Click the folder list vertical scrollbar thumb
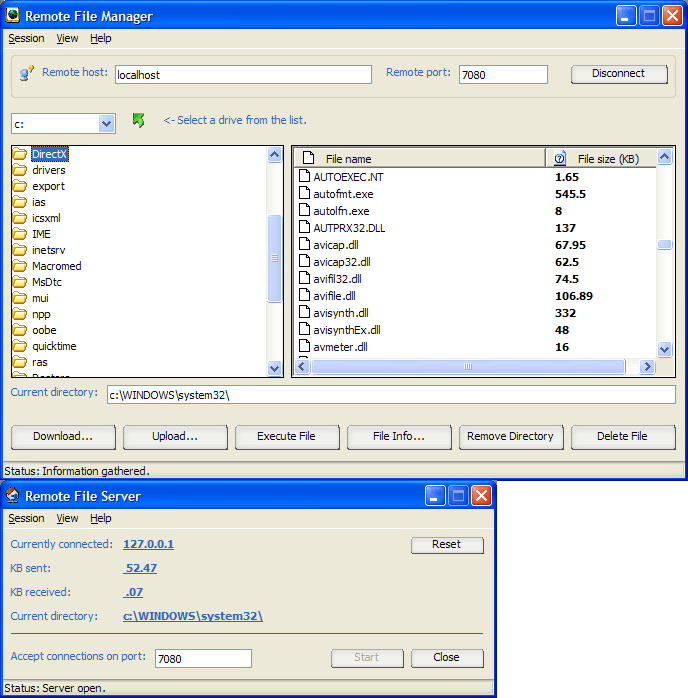Viewport: 688px width, 698px height. point(275,258)
